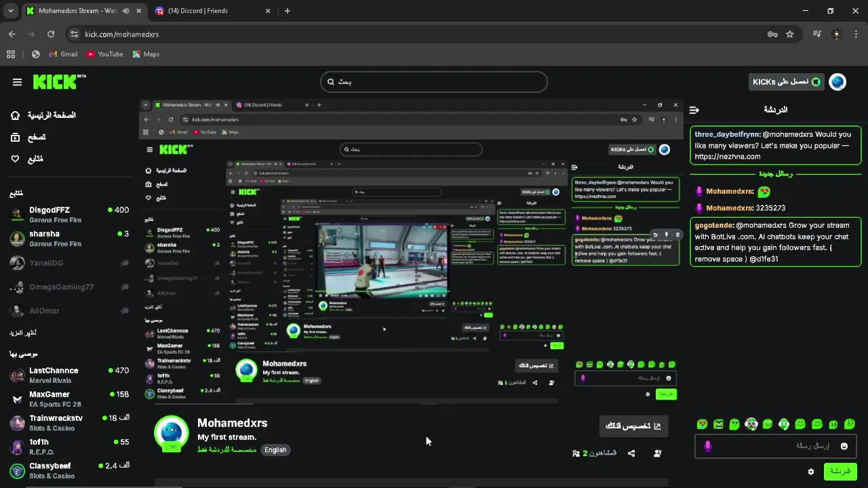The image size is (868, 488).
Task: Open recommended channel Classybeef
Action: (69, 470)
